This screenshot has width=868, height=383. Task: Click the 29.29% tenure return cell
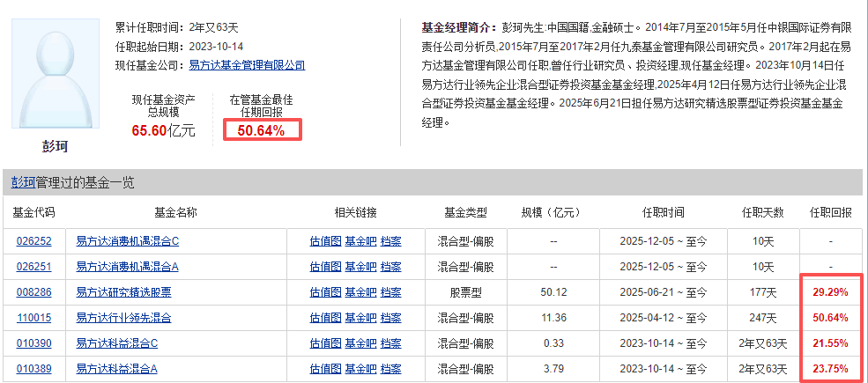tap(830, 292)
